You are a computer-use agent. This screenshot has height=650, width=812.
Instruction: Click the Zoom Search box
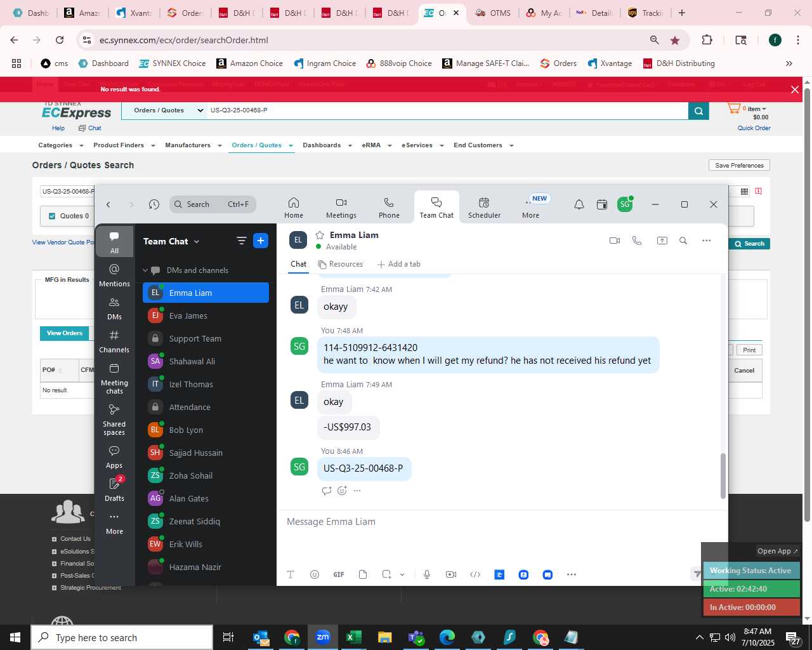pyautogui.click(x=213, y=204)
